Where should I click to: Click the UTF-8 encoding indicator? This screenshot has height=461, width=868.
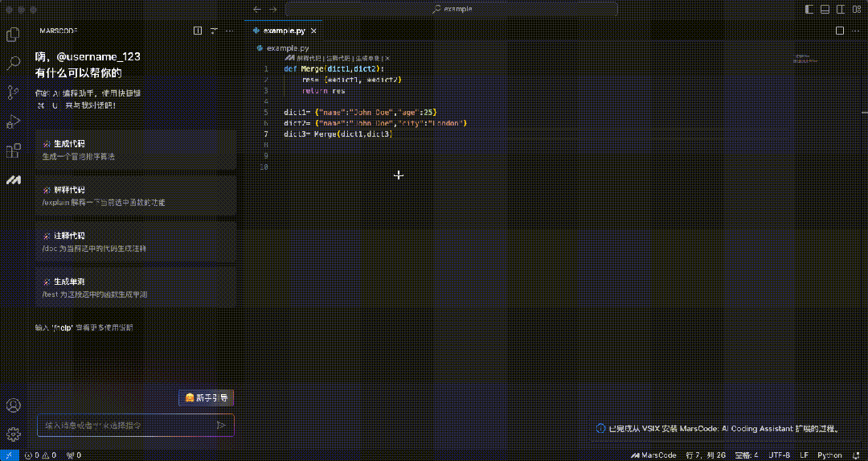780,455
